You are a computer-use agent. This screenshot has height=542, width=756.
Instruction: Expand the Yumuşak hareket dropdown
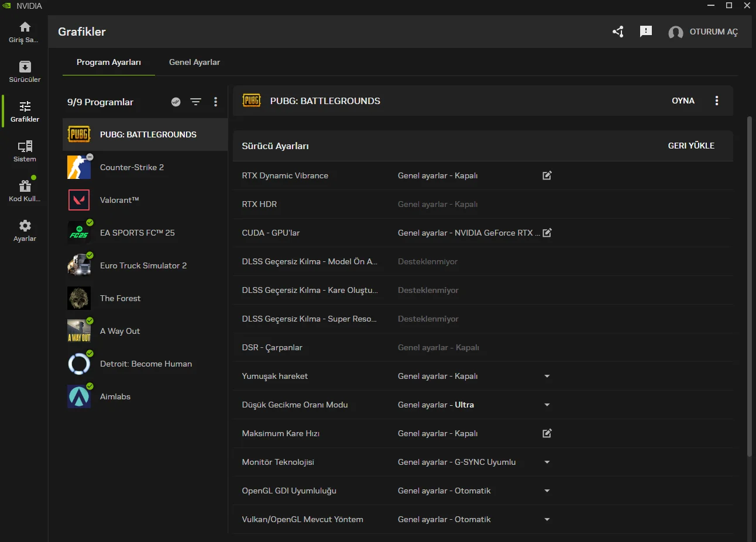[x=547, y=376]
